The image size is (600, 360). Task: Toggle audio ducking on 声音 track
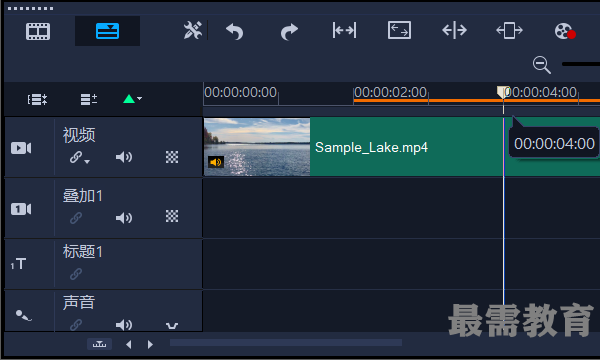pos(172,326)
